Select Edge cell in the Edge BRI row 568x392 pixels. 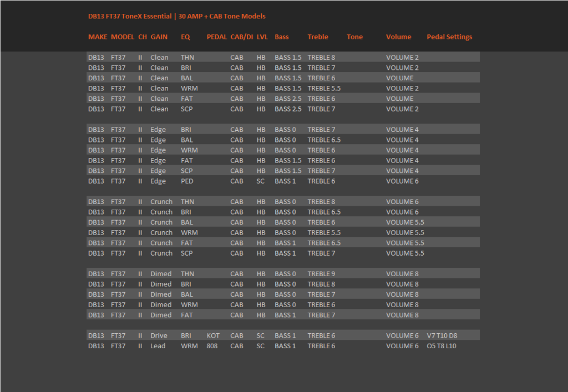158,130
